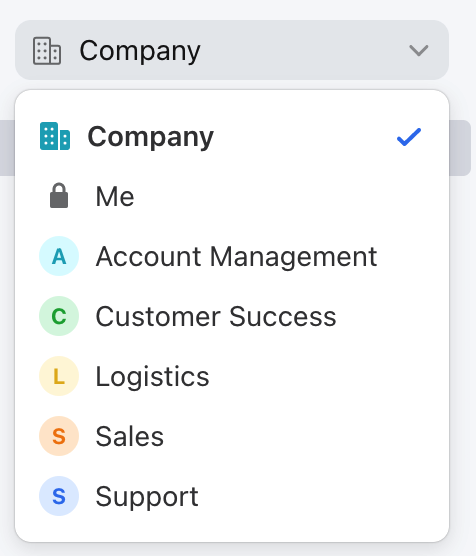Click the blue S avatar for Support
Screen dimensions: 476x556
(x=59, y=496)
